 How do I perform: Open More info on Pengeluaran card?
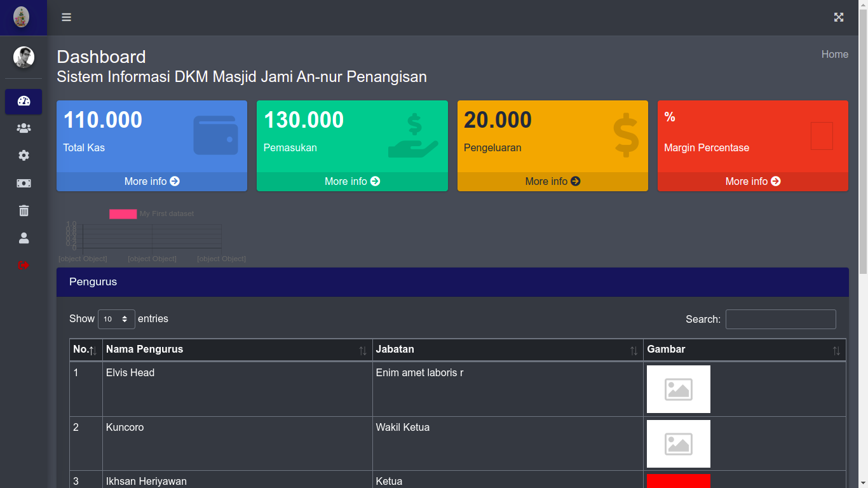(553, 182)
